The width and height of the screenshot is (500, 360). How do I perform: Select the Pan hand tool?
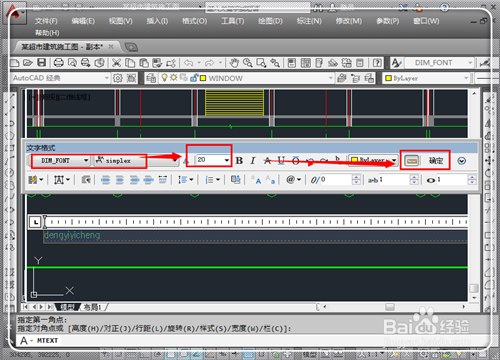[234, 63]
